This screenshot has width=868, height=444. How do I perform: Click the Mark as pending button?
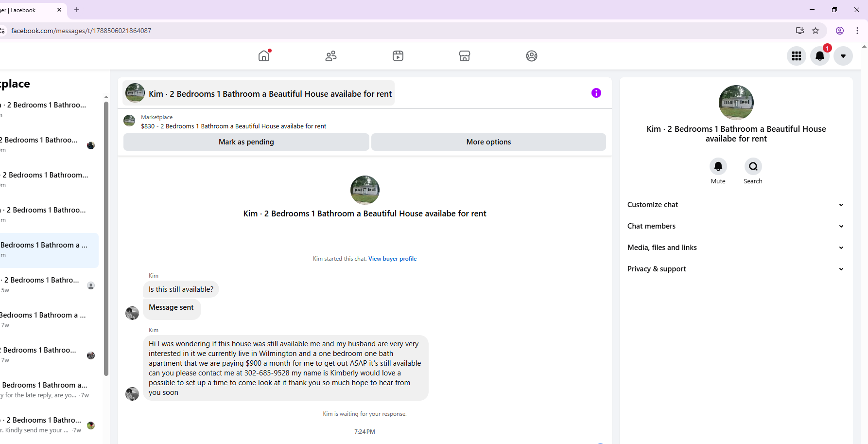(x=246, y=142)
